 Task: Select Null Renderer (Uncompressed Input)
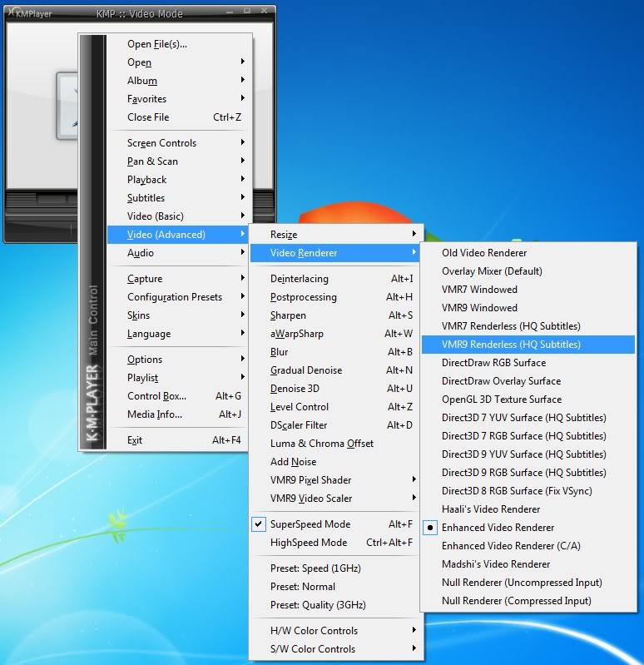pyautogui.click(x=528, y=583)
